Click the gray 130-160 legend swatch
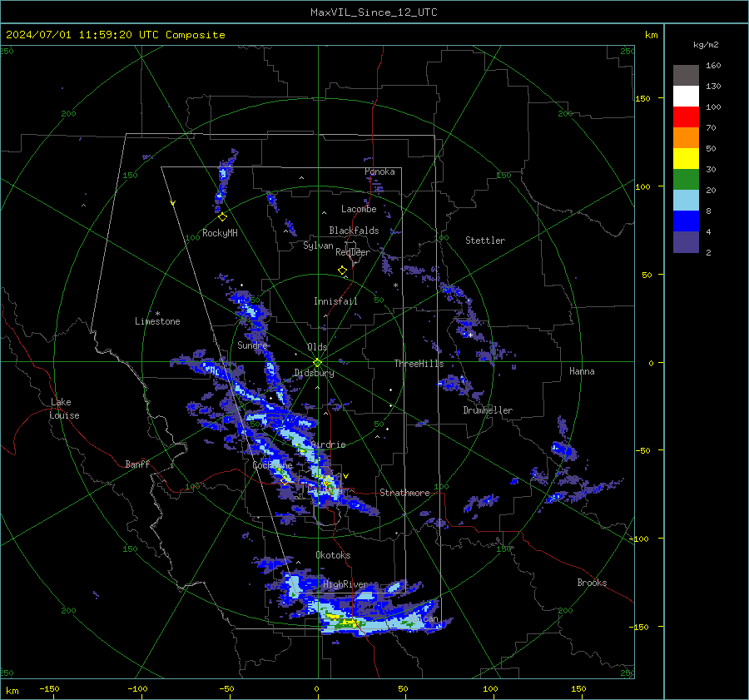This screenshot has height=700, width=749. coord(686,76)
